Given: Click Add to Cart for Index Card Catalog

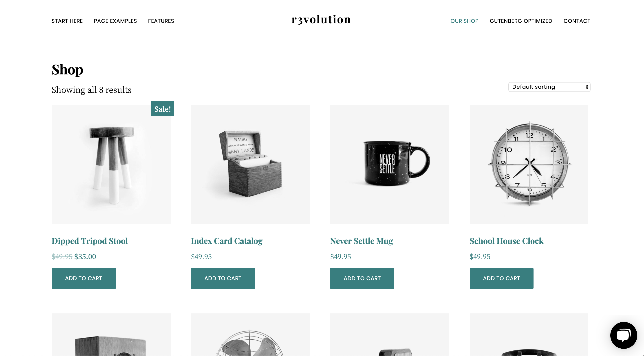Looking at the screenshot, I should pos(223,278).
